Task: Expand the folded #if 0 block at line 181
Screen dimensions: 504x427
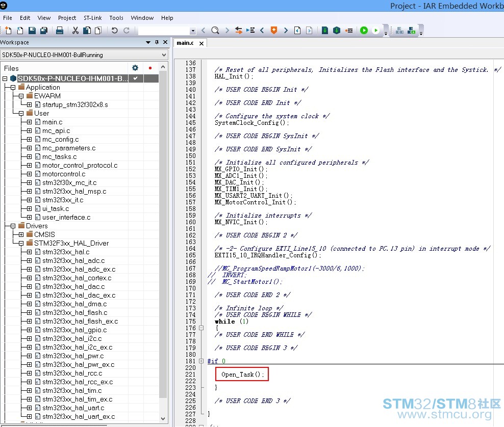Action: click(201, 361)
